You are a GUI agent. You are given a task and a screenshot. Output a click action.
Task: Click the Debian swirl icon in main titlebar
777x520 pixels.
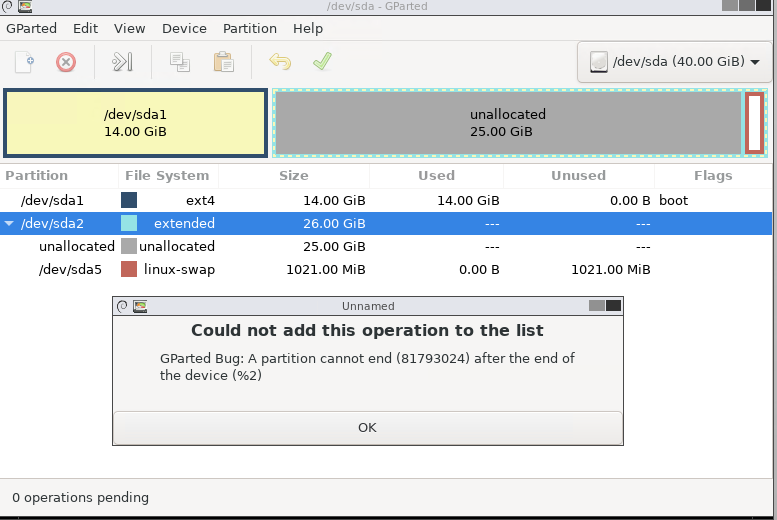tap(7, 6)
